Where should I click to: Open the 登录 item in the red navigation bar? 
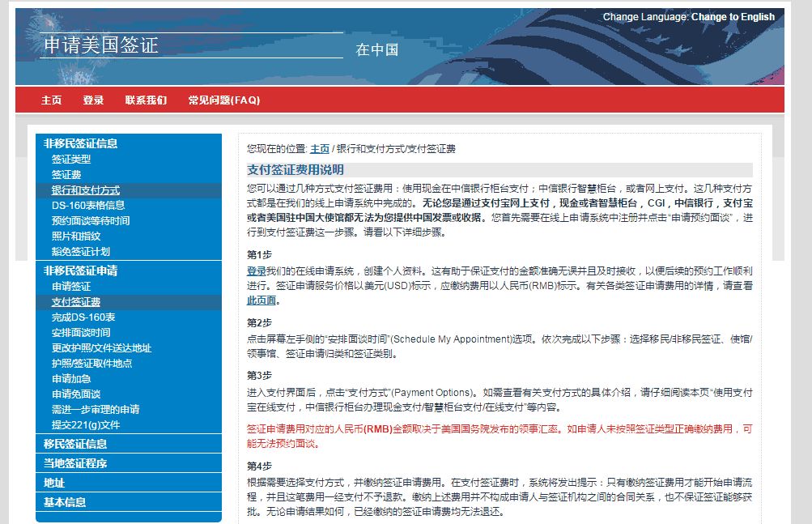pyautogui.click(x=93, y=100)
